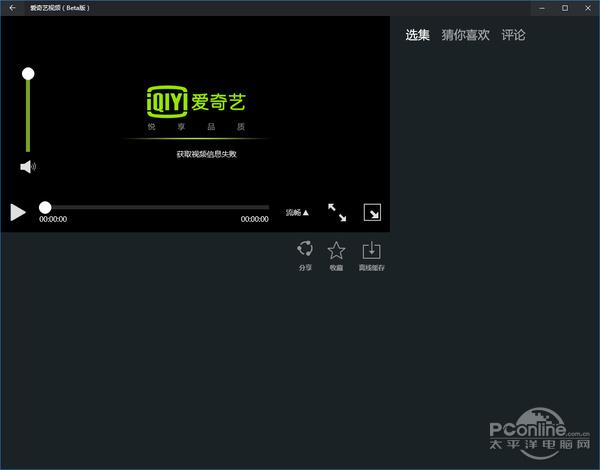Viewport: 600px width, 470px height.
Task: Click the total duration 00:00:00 label
Action: click(x=254, y=219)
